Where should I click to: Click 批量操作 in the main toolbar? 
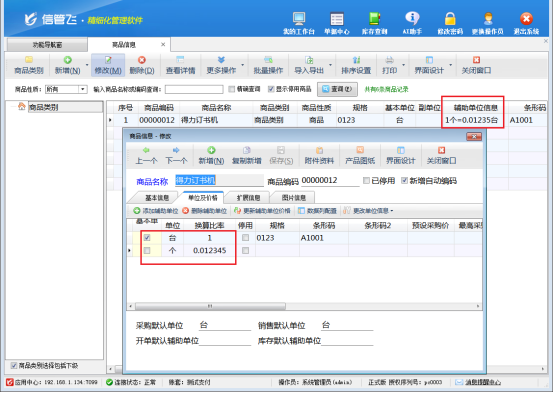click(x=268, y=65)
